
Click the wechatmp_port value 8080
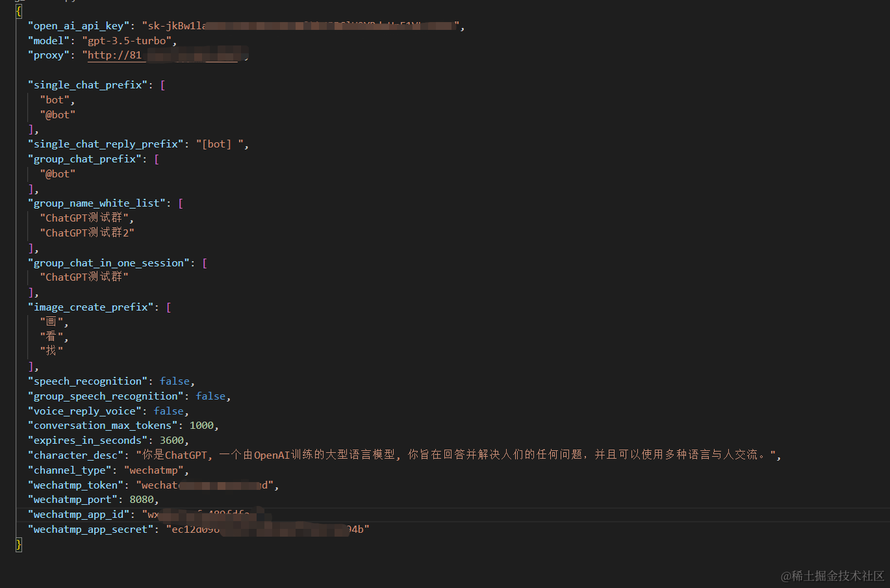pyautogui.click(x=142, y=499)
